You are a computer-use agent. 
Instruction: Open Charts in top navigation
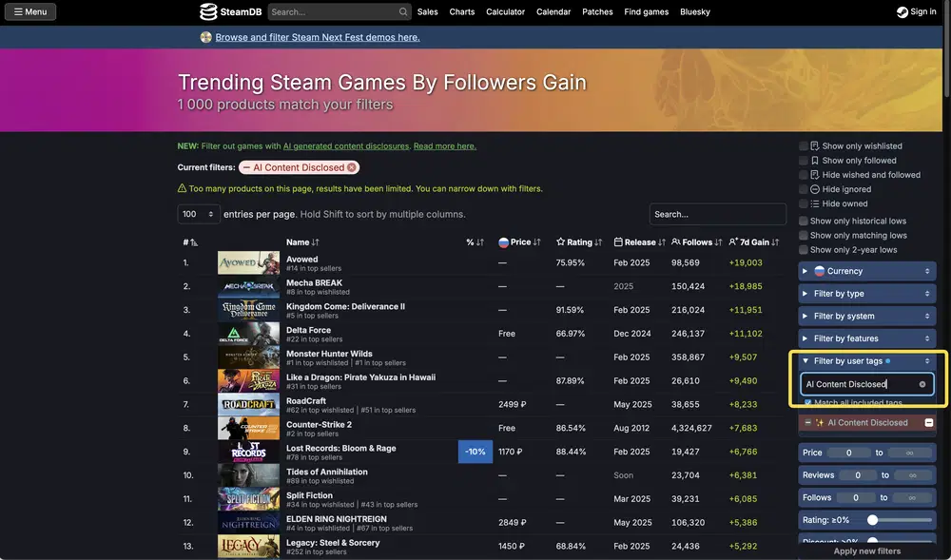point(462,12)
